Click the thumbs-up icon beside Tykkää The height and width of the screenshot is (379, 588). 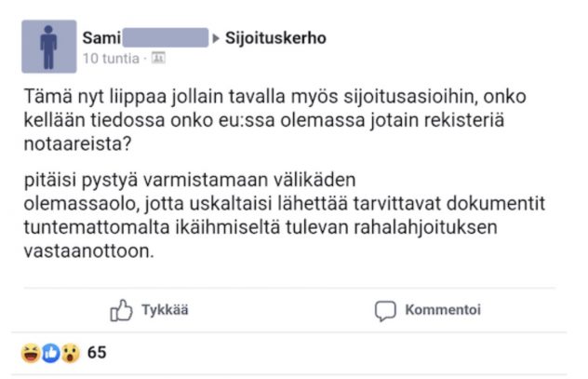(x=121, y=310)
